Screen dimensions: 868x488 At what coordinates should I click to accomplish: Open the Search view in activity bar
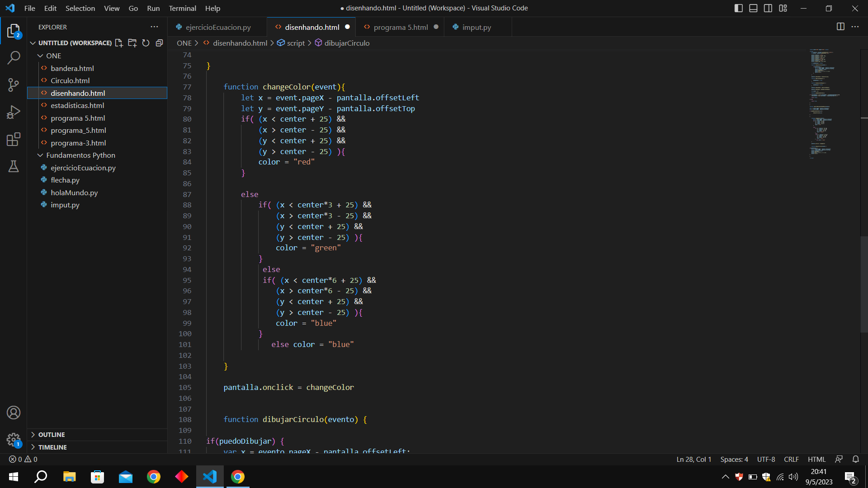[x=14, y=58]
